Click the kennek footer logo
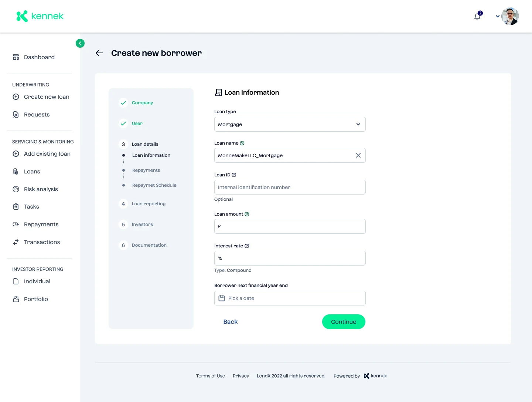The image size is (532, 402). [375, 376]
